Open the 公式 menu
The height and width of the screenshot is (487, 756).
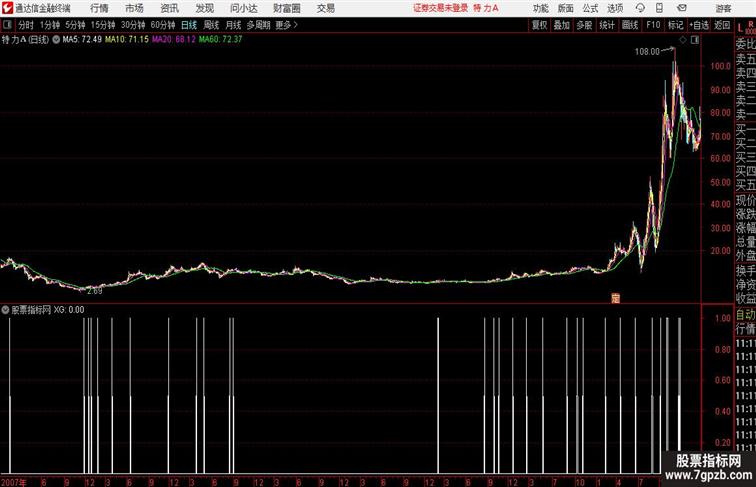click(x=590, y=8)
